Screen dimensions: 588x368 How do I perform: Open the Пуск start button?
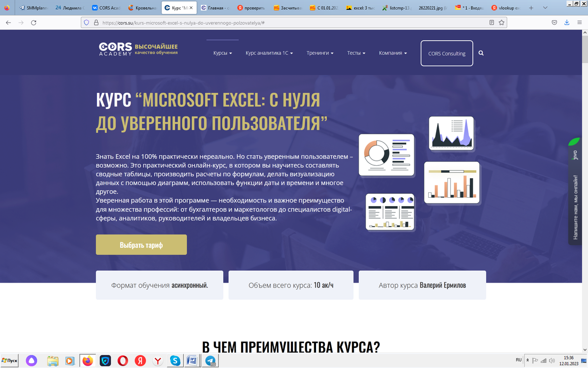point(10,361)
